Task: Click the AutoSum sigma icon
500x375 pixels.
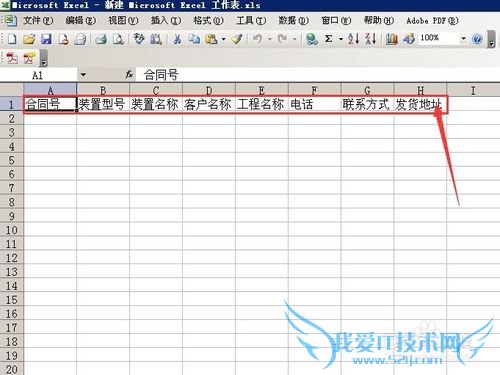Action: (329, 39)
